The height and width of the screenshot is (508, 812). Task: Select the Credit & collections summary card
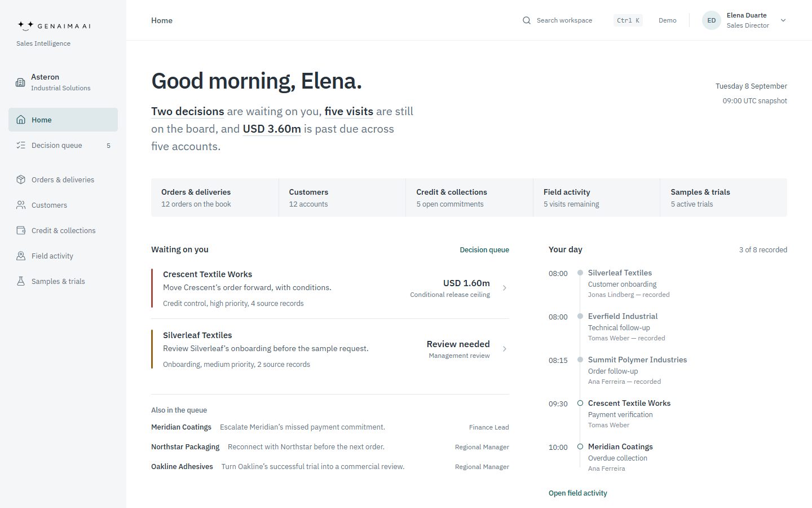pos(470,198)
